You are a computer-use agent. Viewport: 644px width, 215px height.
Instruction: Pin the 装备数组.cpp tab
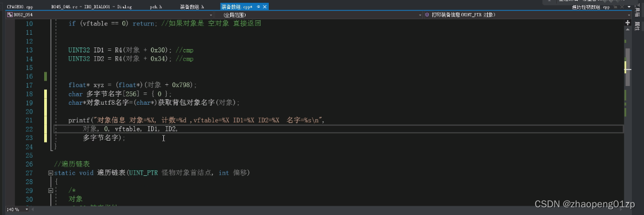coord(258,7)
